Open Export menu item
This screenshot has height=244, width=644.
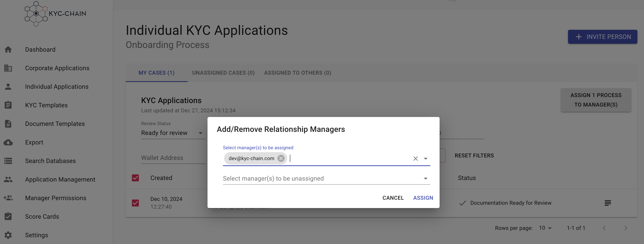point(34,142)
